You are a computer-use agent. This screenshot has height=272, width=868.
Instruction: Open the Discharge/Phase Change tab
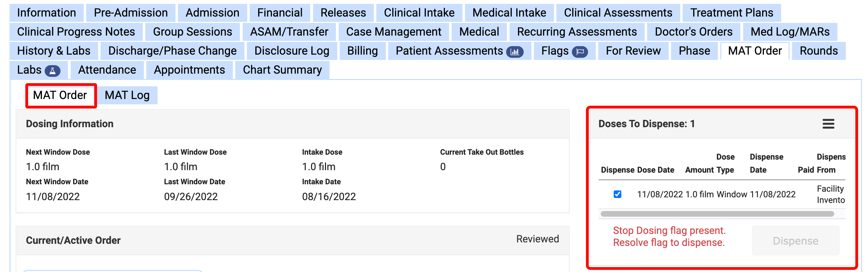pos(172,51)
